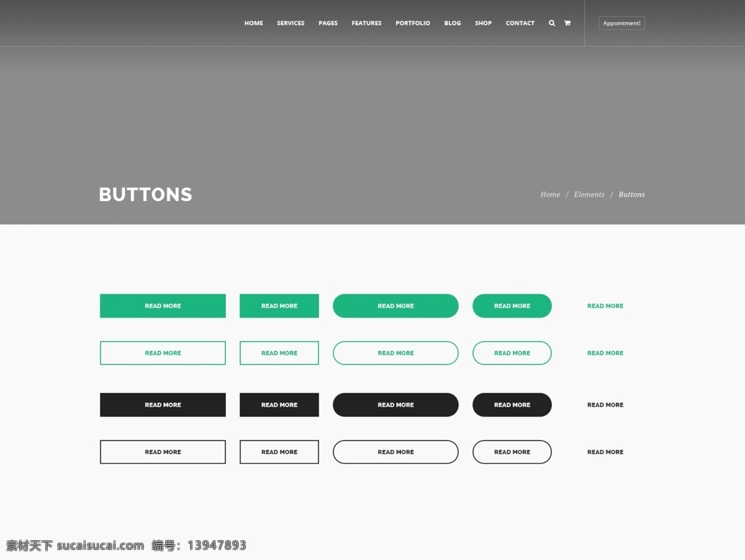Open the SERVICES menu item

(x=291, y=23)
